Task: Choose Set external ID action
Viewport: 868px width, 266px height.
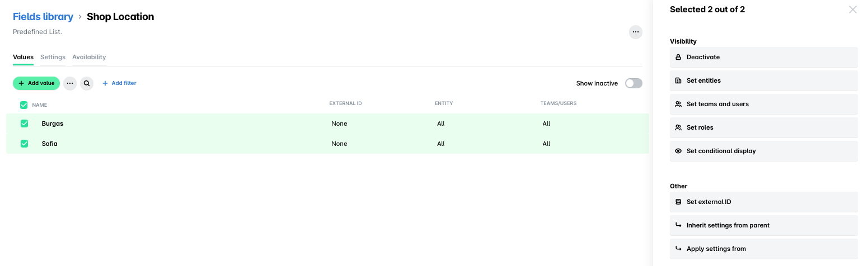Action: click(x=763, y=202)
